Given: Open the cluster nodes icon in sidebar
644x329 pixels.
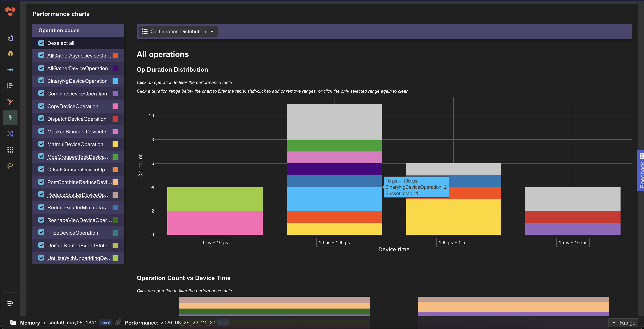Looking at the screenshot, I should pyautogui.click(x=10, y=165).
